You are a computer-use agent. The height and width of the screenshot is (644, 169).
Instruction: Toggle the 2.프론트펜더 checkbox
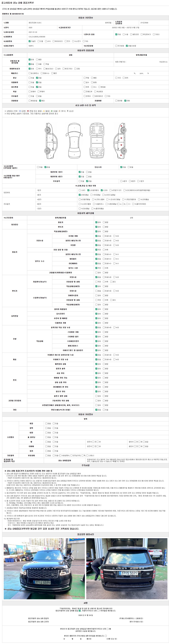click(88, 190)
